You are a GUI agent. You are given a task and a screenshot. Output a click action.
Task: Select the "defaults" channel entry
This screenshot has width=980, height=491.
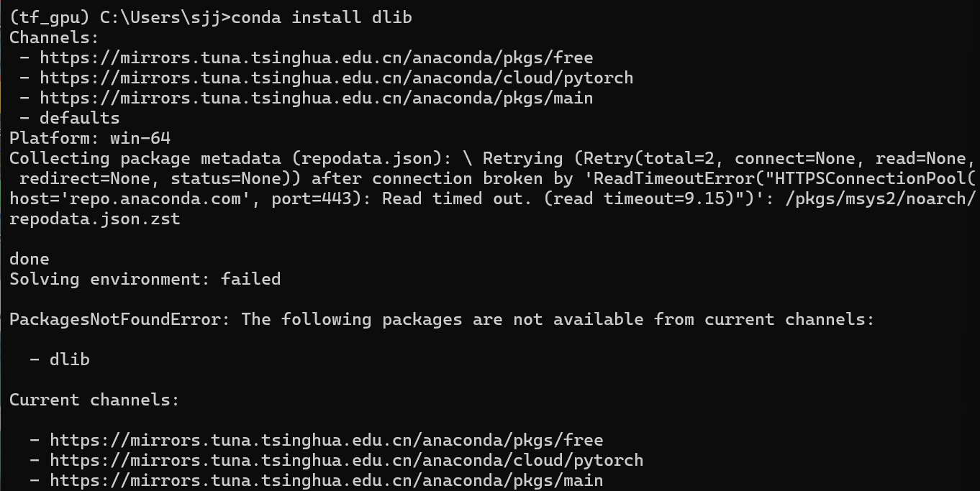[x=79, y=118]
